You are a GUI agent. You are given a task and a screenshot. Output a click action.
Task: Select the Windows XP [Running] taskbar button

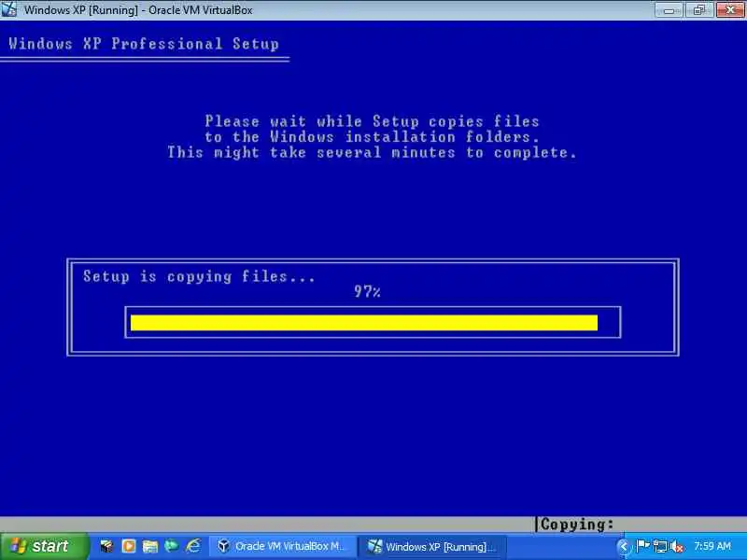(x=432, y=546)
